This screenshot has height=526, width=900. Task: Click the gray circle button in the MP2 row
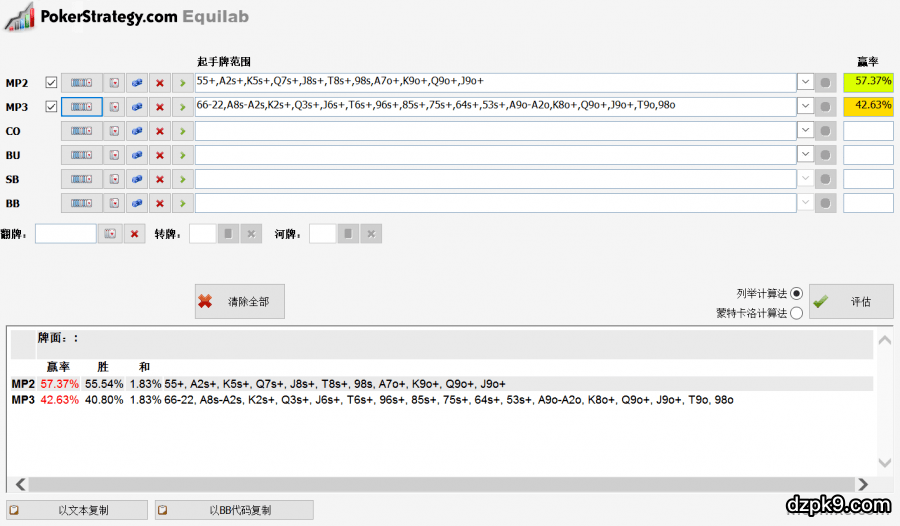point(825,82)
